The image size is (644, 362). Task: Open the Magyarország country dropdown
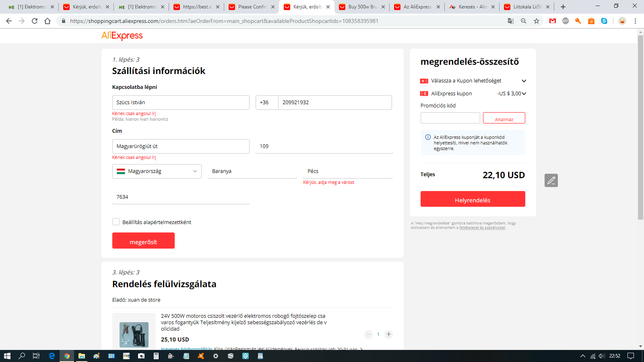click(157, 171)
